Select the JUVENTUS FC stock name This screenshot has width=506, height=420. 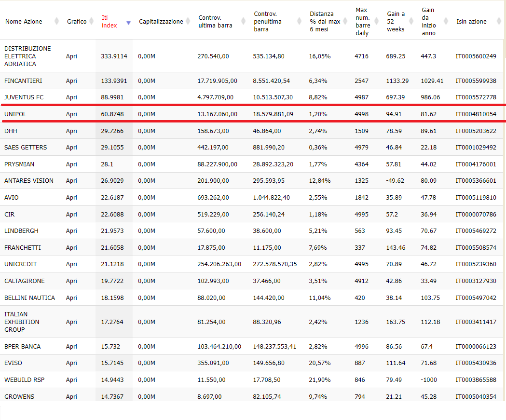[x=24, y=97]
